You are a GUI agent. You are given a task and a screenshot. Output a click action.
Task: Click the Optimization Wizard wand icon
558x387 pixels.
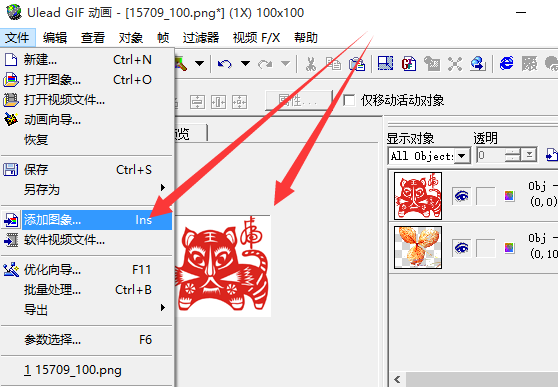(11, 270)
